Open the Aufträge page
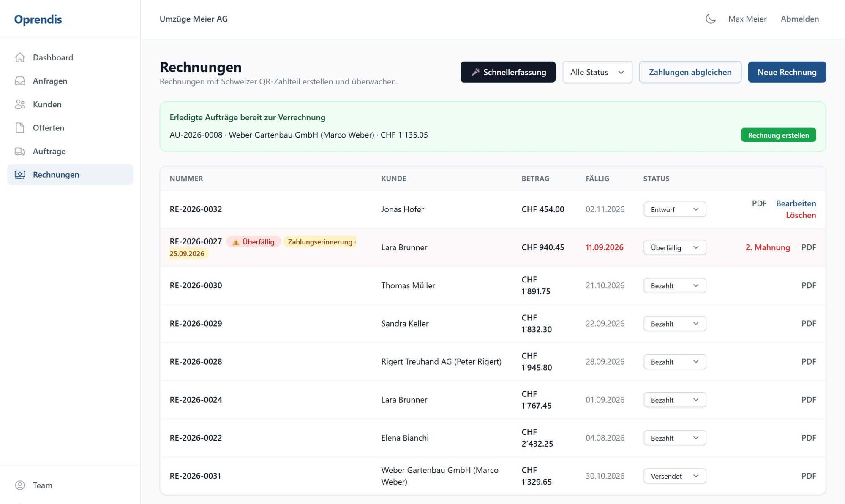This screenshot has height=504, width=845. click(70, 151)
